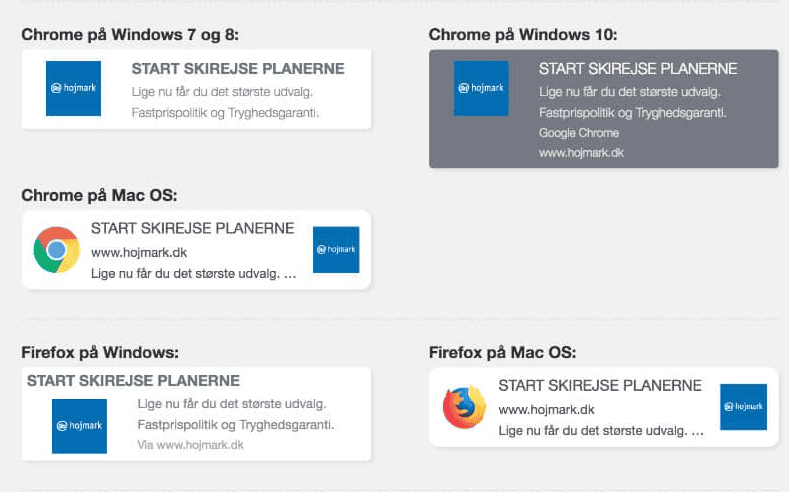Click the title in Chrome Mac OS notification
Viewport: 789px width, 492px height.
click(x=192, y=228)
